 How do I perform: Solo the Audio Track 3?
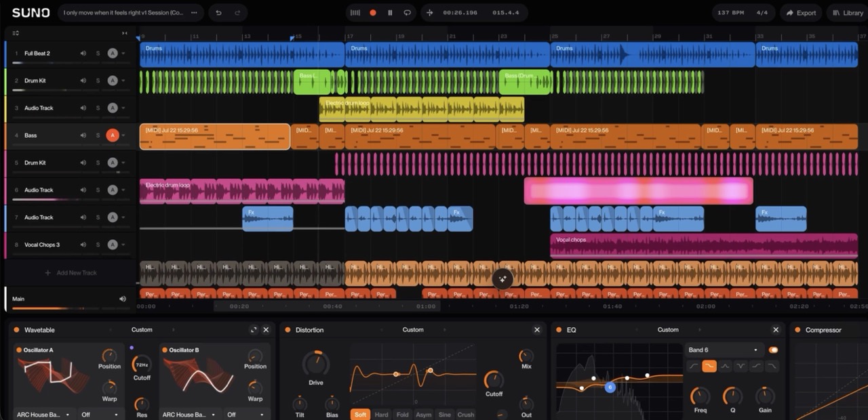tap(98, 108)
